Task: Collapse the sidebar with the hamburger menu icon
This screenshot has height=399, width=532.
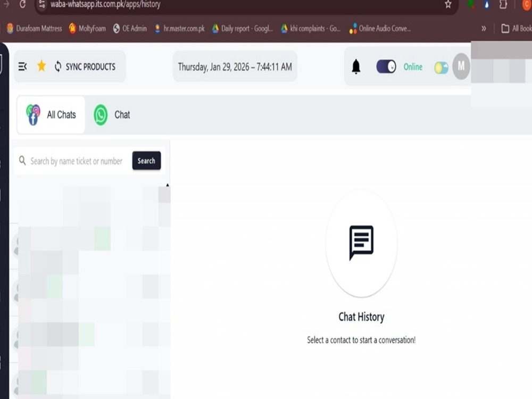Action: 22,66
